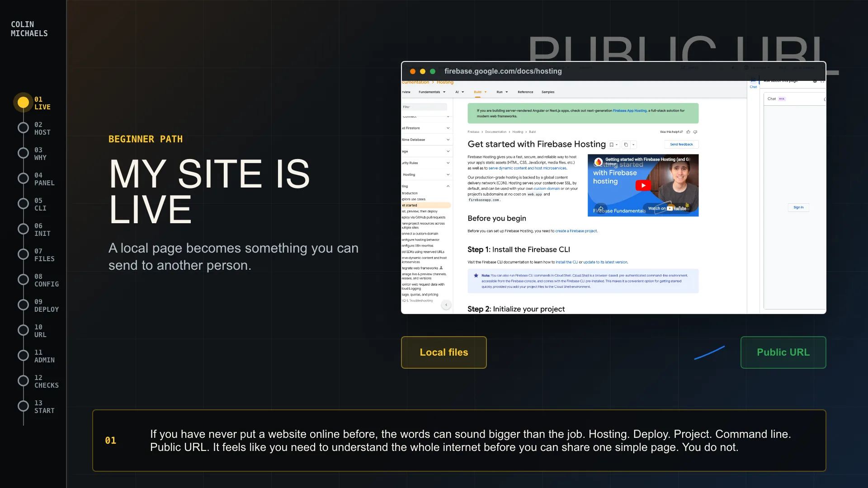Expand the Hosting section in the sidebar
868x488 pixels.
pyautogui.click(x=426, y=174)
